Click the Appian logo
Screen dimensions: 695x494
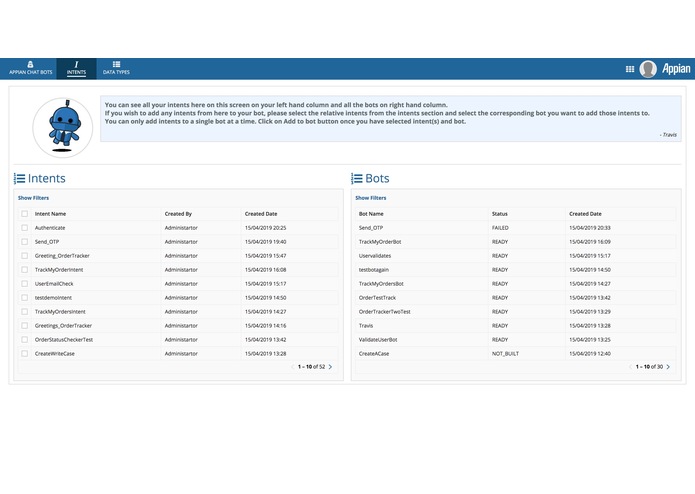click(675, 69)
